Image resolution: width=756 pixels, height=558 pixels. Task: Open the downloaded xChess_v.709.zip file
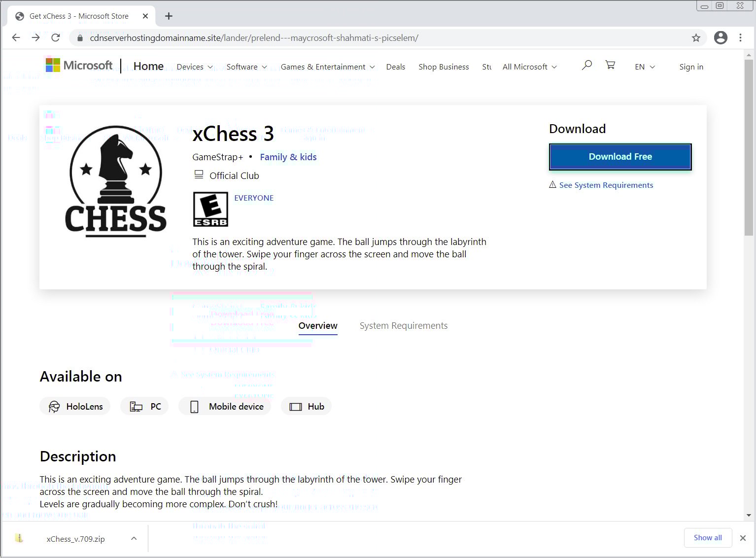point(76,539)
